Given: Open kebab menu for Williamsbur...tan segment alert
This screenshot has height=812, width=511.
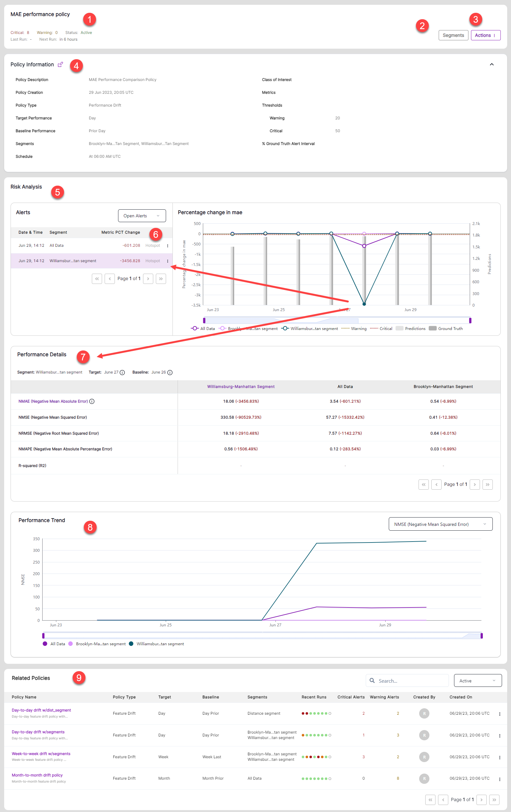Looking at the screenshot, I should point(168,261).
